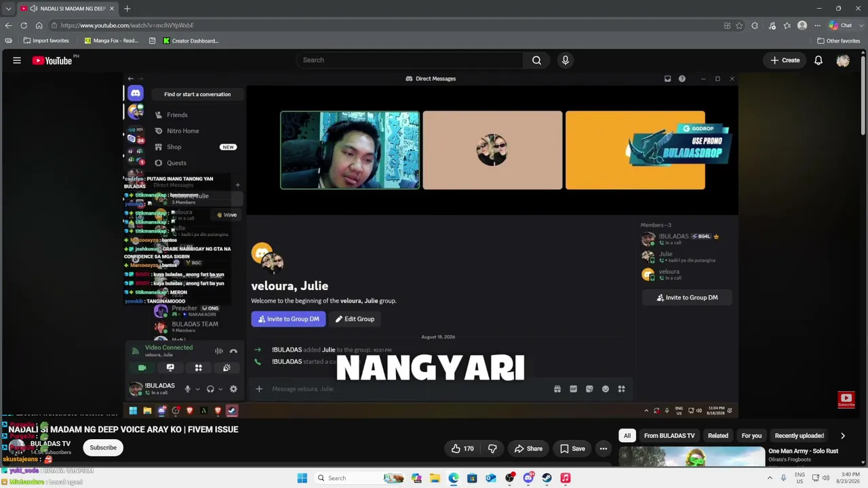Open Discord from the Windows taskbar
Image resolution: width=868 pixels, height=488 pixels.
(x=528, y=478)
